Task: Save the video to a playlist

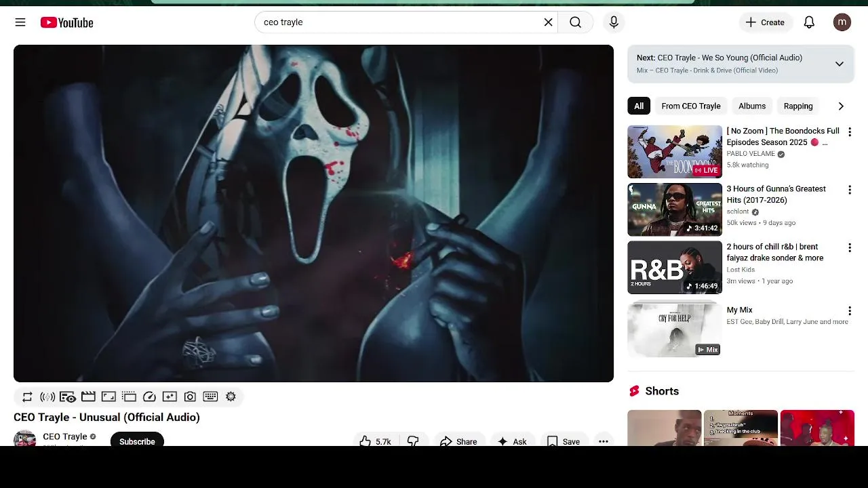Action: tap(564, 441)
